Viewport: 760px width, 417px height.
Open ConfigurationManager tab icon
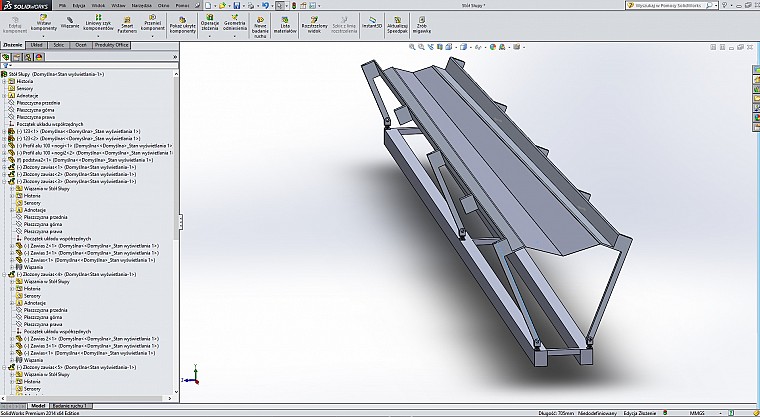28,57
